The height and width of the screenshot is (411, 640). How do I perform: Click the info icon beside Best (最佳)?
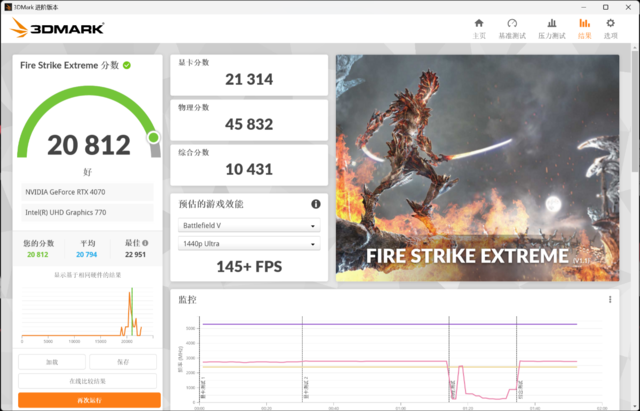click(145, 243)
